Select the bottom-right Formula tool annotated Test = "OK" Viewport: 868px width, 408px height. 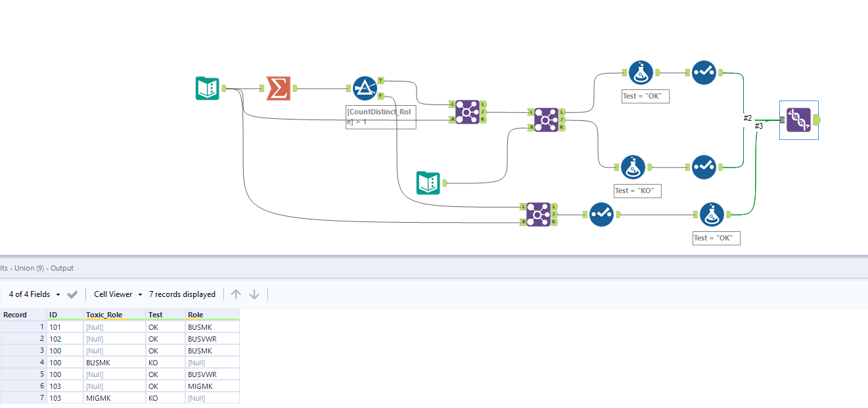pos(712,214)
